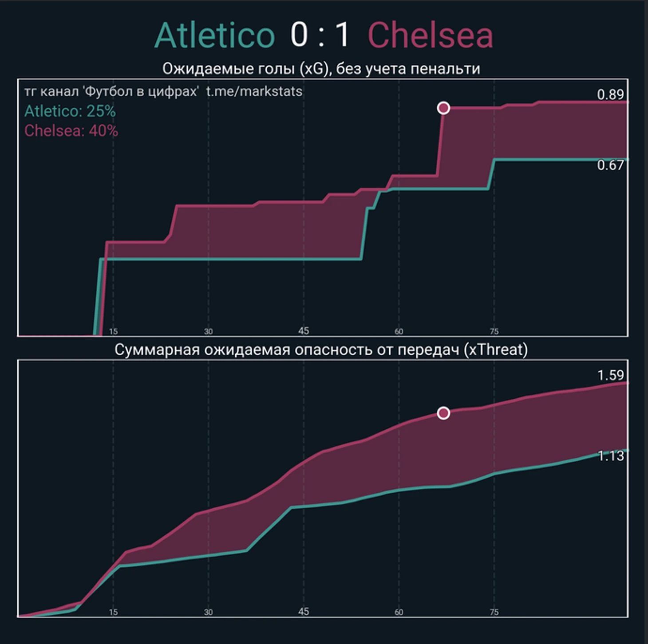This screenshot has width=648, height=644.
Task: Click the xThreat chart title text
Action: click(321, 349)
